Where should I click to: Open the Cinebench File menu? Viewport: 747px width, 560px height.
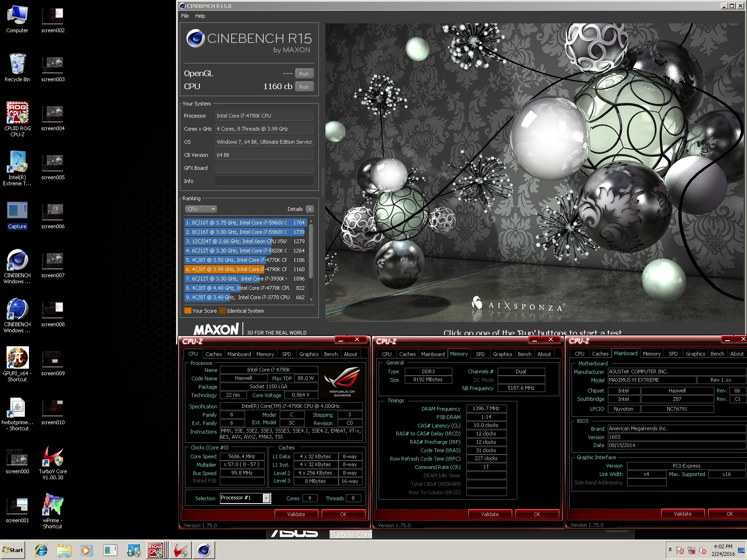click(x=185, y=16)
